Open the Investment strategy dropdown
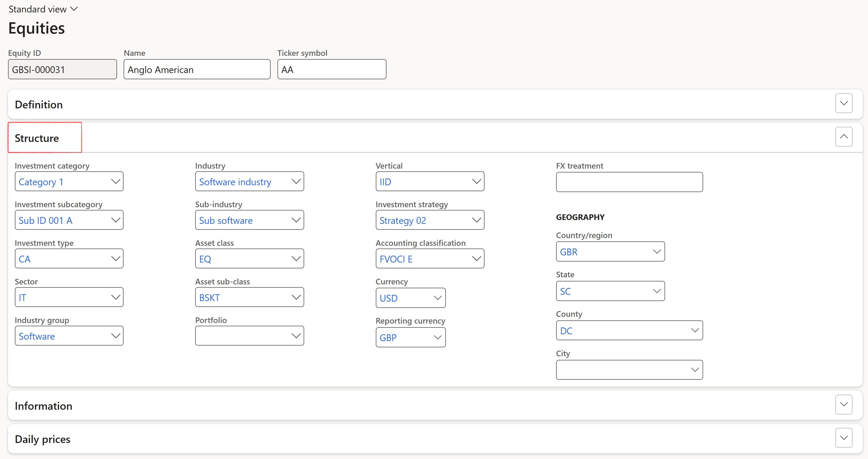 click(x=476, y=220)
